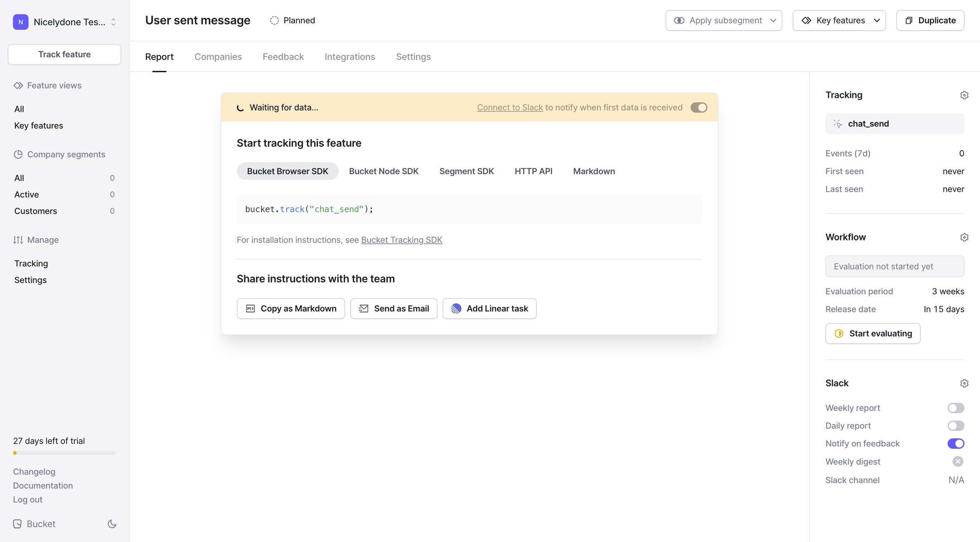Click the Nicelydone workspace avatar icon
Screen dimensions: 980x542
(x=20, y=22)
